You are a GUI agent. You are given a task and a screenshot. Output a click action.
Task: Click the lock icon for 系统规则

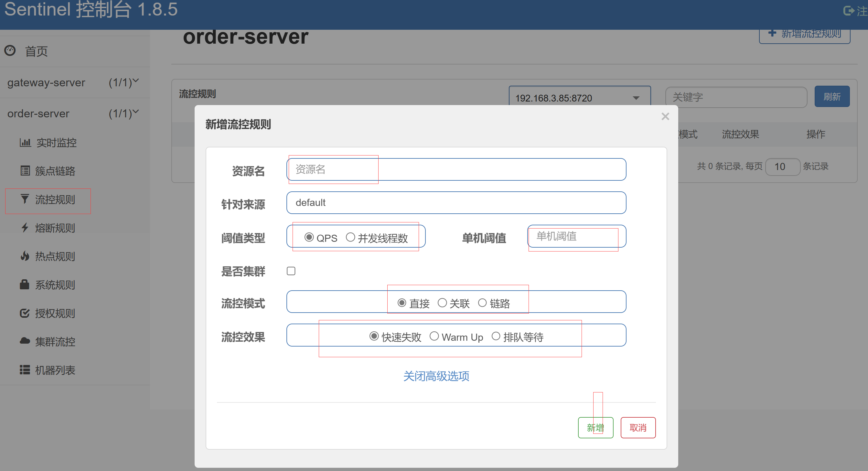coord(24,284)
